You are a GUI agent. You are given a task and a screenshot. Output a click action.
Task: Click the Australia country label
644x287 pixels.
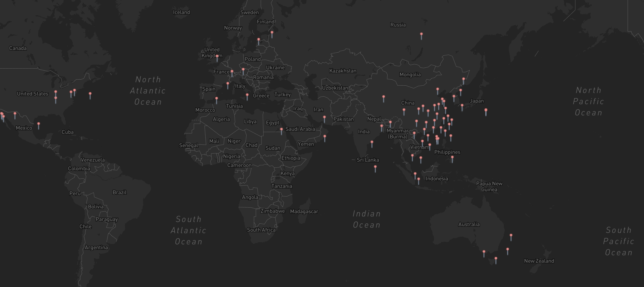click(469, 224)
